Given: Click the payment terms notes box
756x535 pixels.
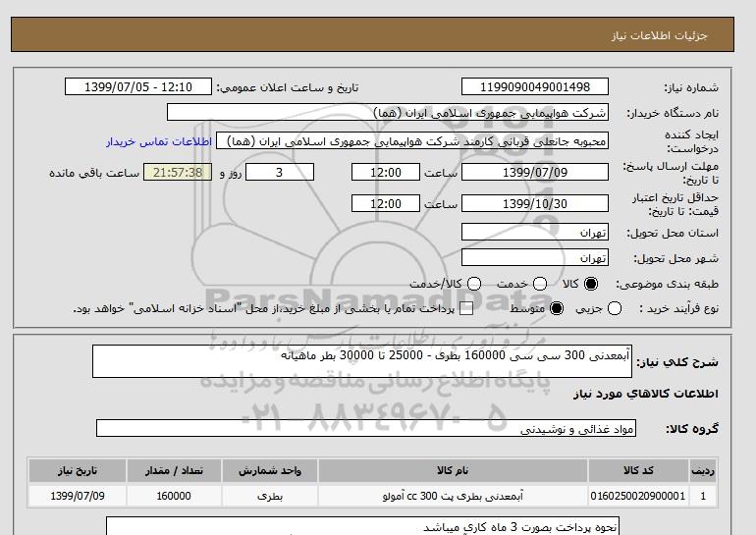Looking at the screenshot, I should tap(362, 526).
